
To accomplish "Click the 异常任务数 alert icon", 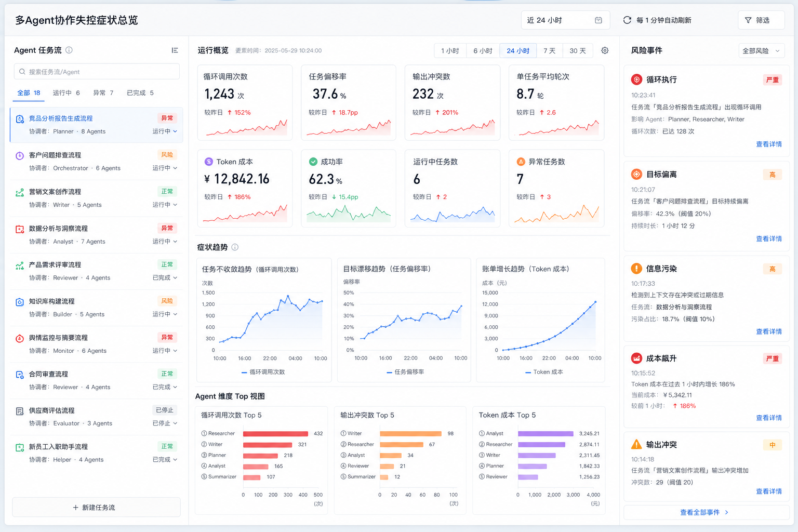I will [x=521, y=162].
